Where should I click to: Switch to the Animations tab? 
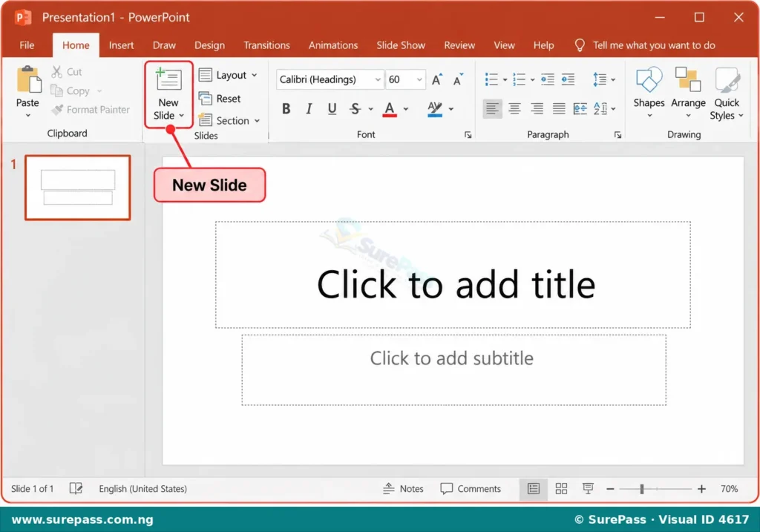pos(333,45)
